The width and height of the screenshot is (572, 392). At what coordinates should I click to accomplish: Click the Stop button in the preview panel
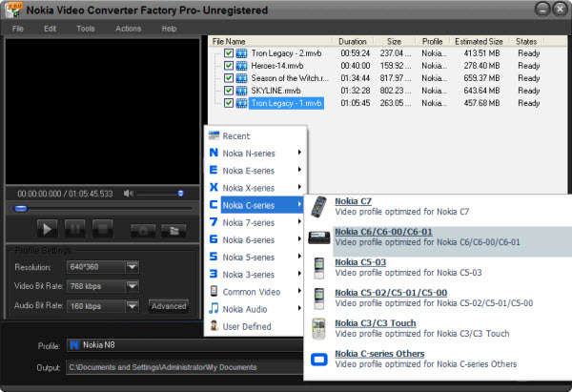click(103, 229)
